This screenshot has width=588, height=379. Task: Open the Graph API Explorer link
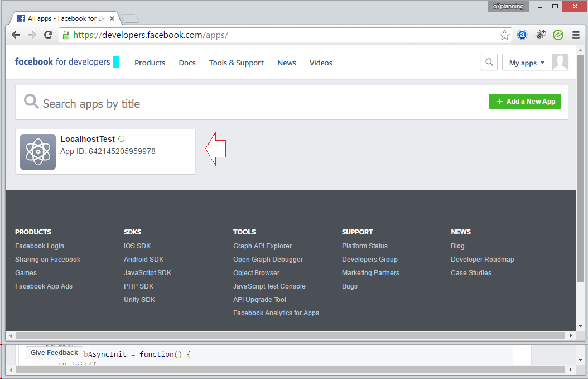263,246
